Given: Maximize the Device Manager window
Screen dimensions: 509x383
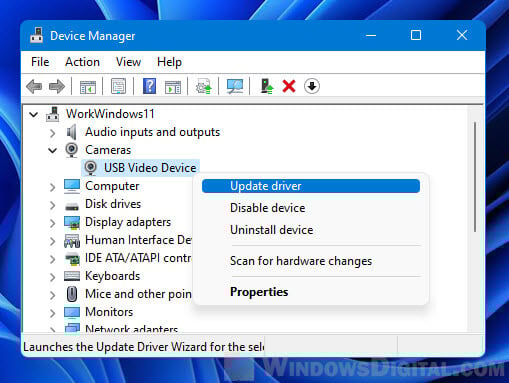Looking at the screenshot, I should 416,35.
